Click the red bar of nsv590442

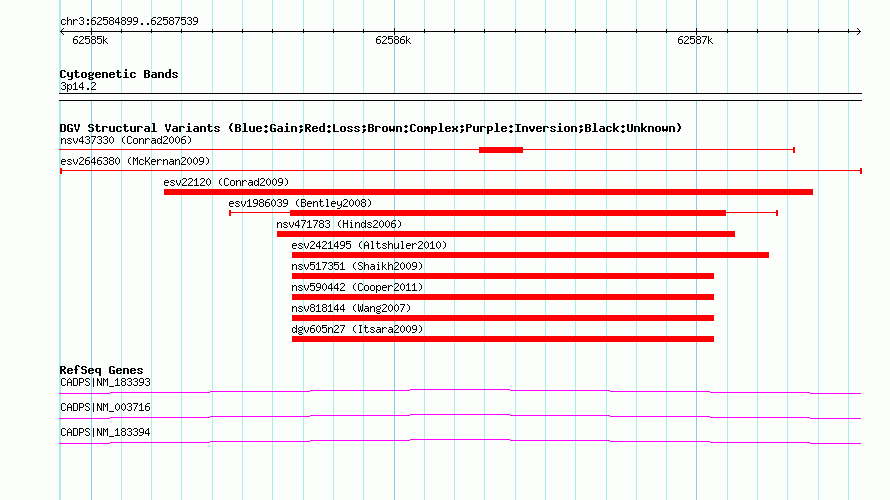click(x=503, y=297)
